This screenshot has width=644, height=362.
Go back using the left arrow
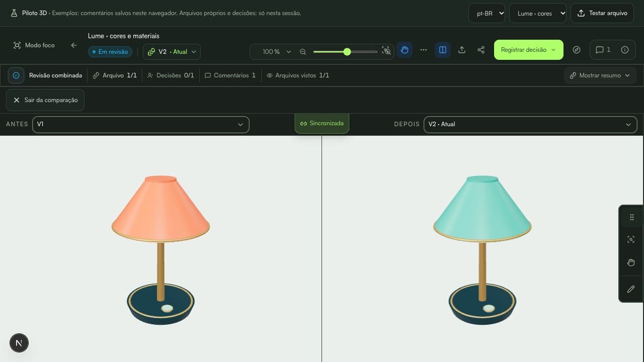click(74, 45)
